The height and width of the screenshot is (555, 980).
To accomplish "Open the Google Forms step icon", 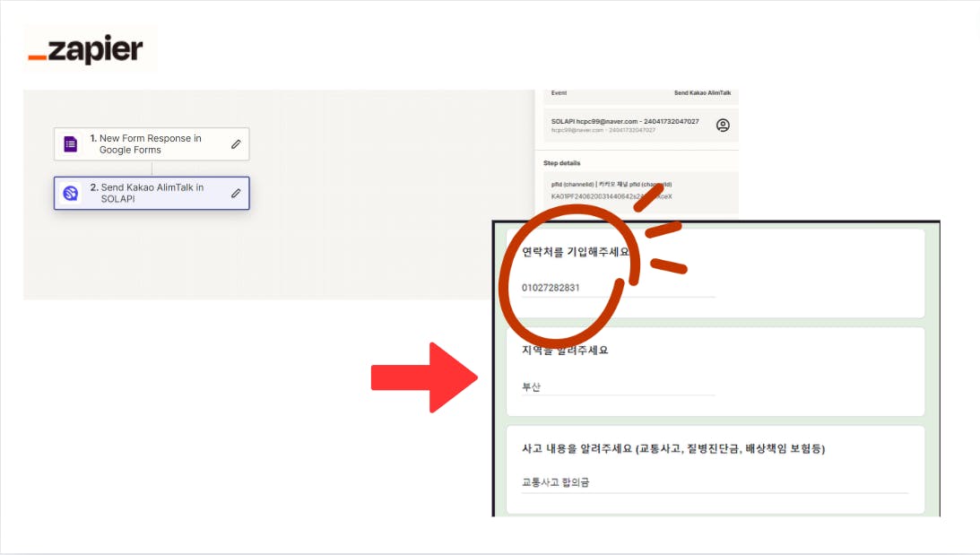I will pos(71,144).
